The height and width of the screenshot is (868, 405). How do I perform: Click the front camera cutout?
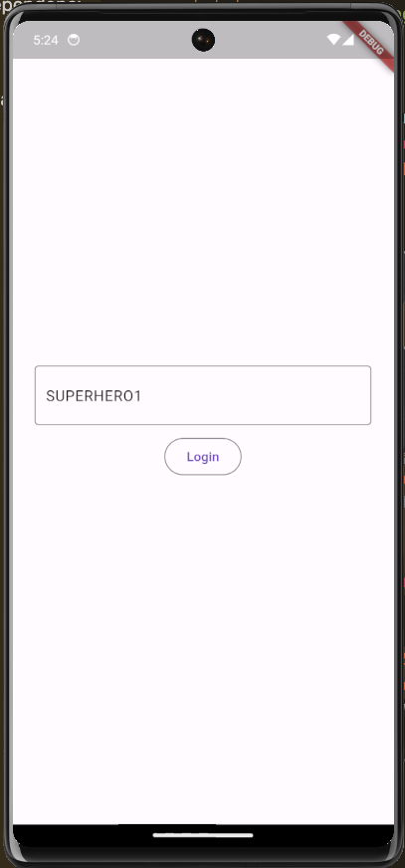click(x=203, y=40)
